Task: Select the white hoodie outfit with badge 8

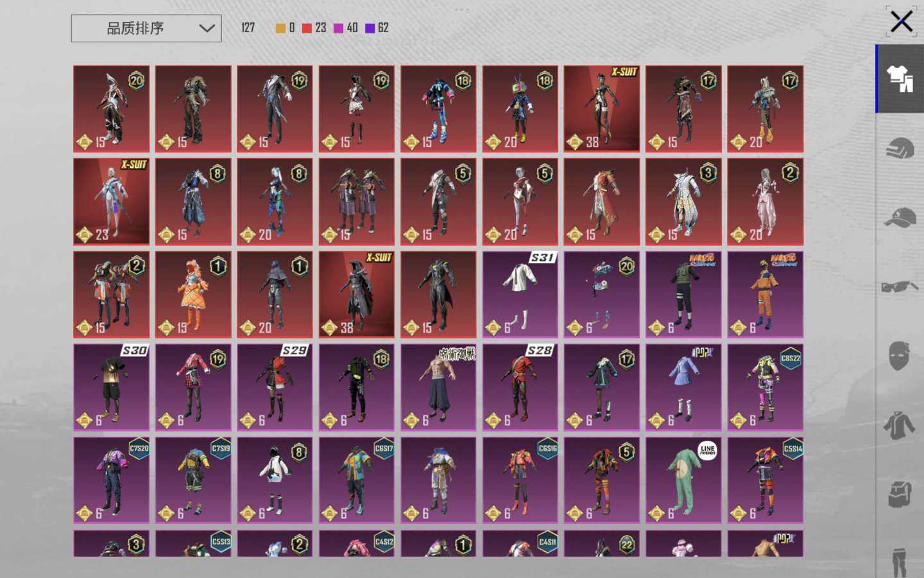Action: click(x=275, y=480)
